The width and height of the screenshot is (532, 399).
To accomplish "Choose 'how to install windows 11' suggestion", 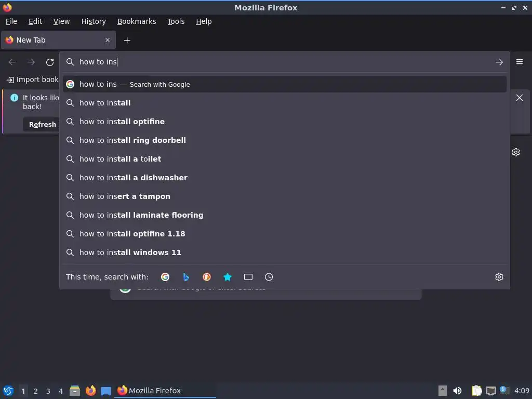I will pos(285,252).
